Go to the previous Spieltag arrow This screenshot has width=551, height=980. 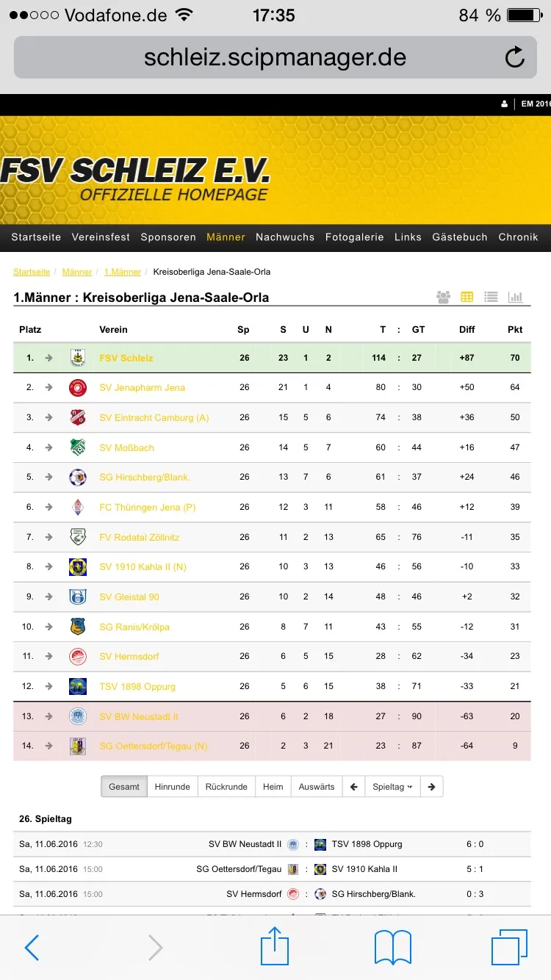(353, 787)
